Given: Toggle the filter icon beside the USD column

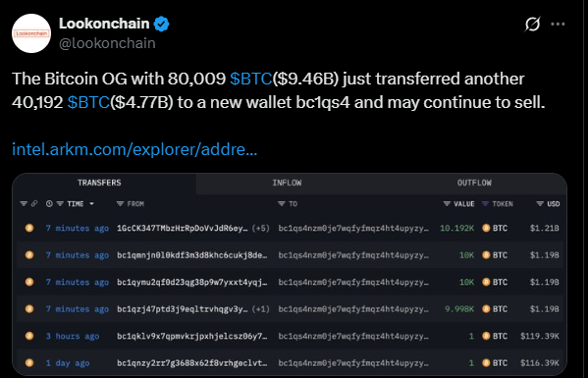Looking at the screenshot, I should click(540, 204).
